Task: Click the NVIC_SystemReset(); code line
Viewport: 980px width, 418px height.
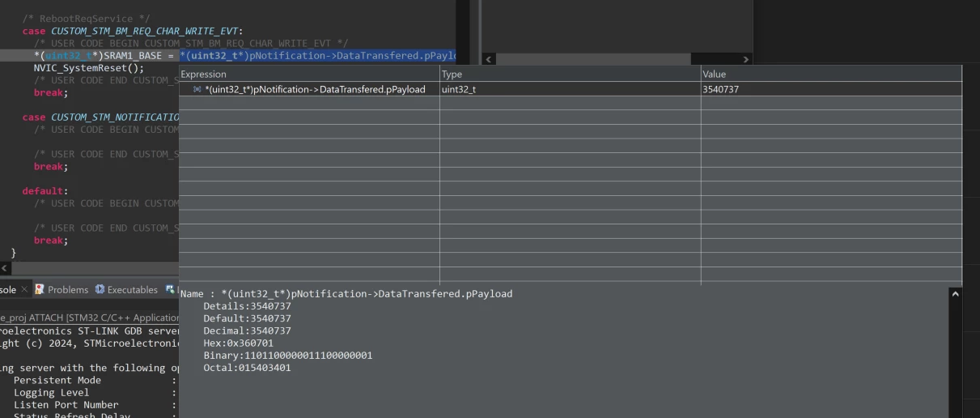Action: pyautogui.click(x=89, y=68)
